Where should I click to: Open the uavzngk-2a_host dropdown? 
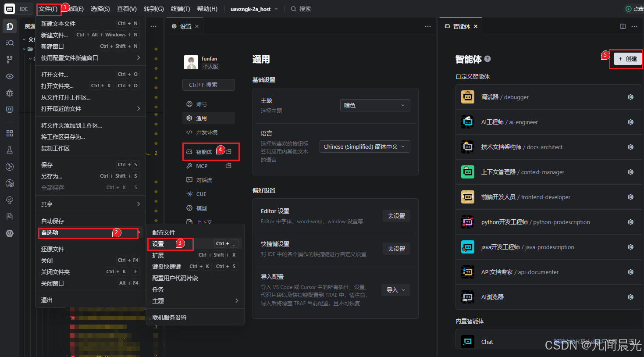(x=254, y=9)
